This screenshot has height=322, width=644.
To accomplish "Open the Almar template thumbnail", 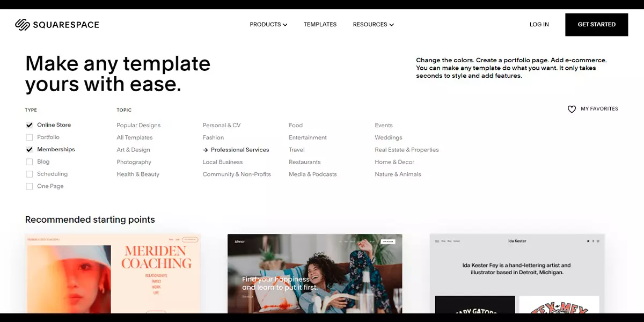I will coord(314,274).
